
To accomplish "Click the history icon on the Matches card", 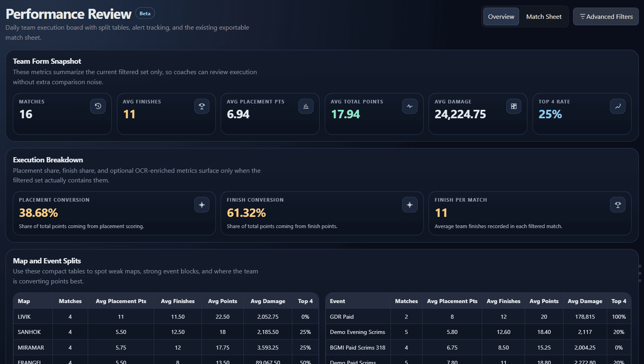I will click(x=98, y=106).
